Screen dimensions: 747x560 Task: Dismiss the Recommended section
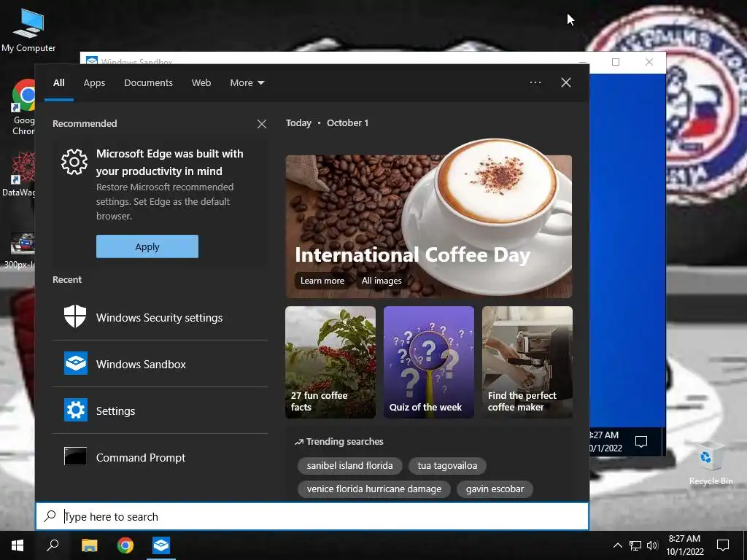(262, 124)
